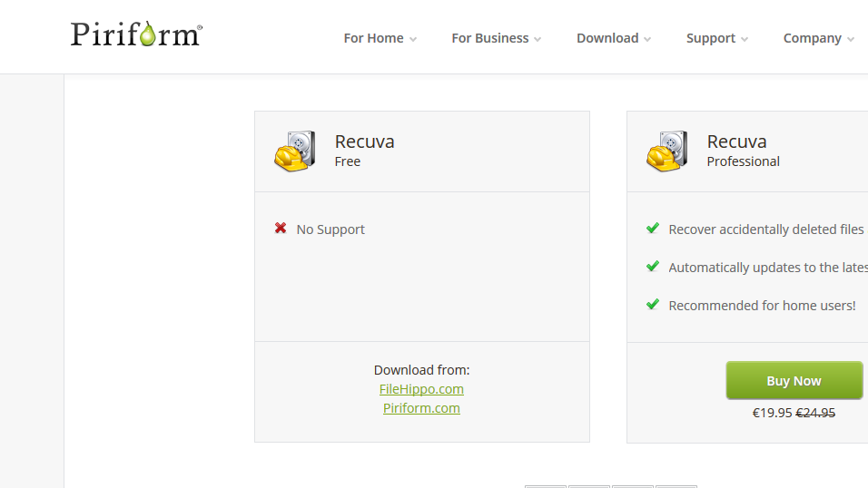Click 'Recommended for home users!' text
Screen dimensions: 868x488
tap(763, 306)
